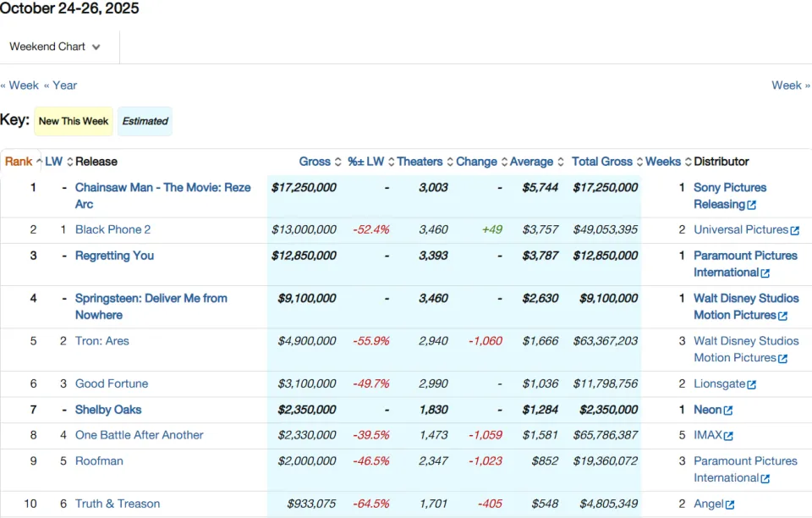Sort by Total Gross arrows icon
This screenshot has height=518, width=812.
point(639,162)
